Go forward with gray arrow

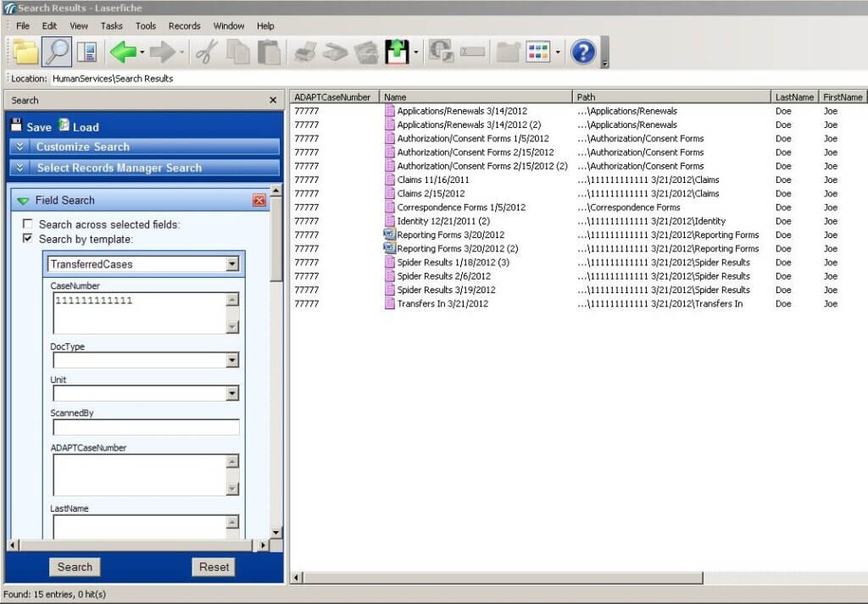pos(162,53)
